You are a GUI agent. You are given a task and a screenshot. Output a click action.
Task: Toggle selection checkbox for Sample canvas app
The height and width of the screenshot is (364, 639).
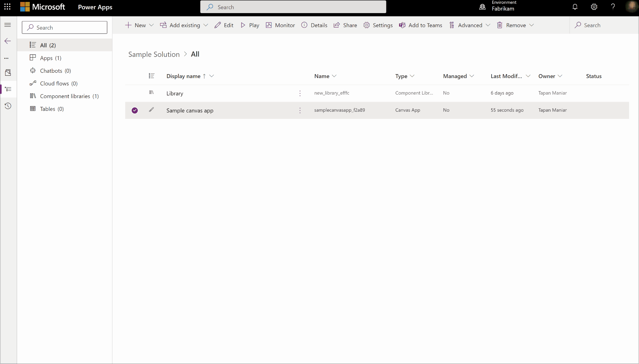[135, 110]
